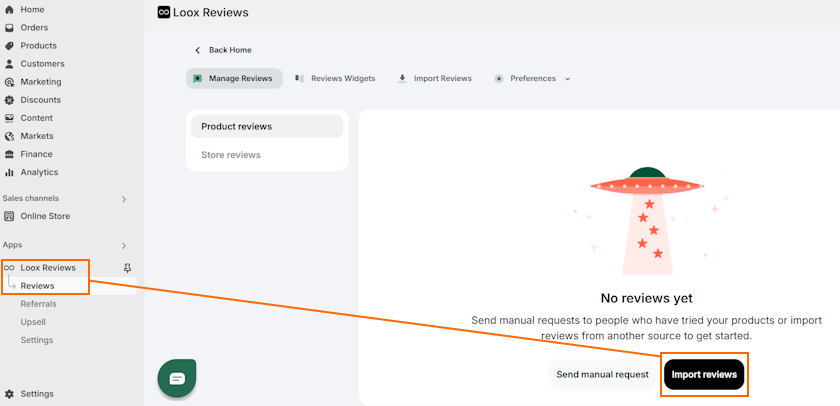
Task: Click the Online Store label
Action: click(45, 216)
